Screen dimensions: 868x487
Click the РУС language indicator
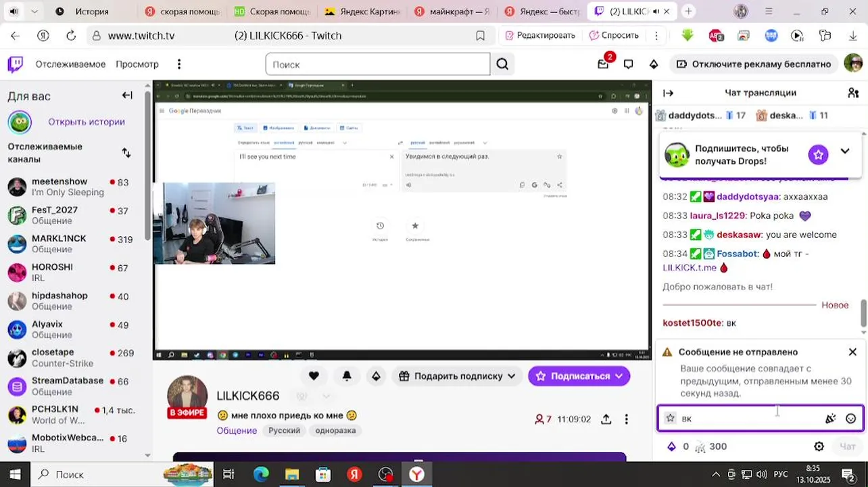tap(781, 474)
